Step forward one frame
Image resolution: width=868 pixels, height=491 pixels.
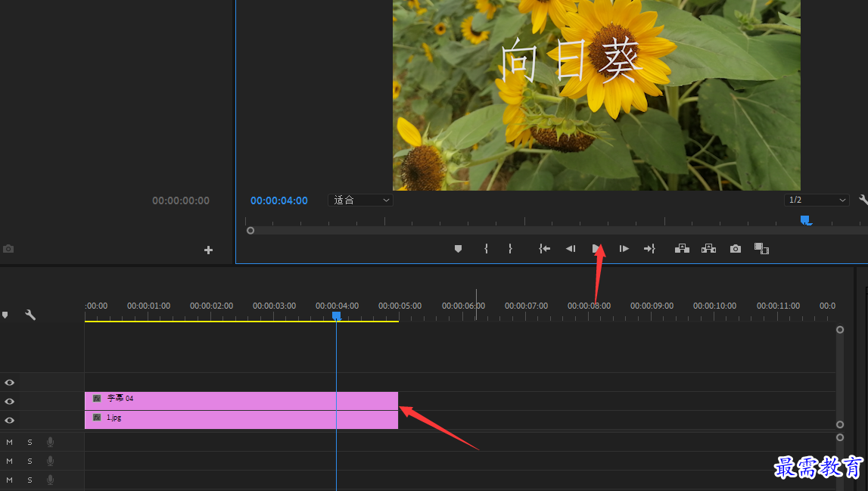tap(624, 249)
